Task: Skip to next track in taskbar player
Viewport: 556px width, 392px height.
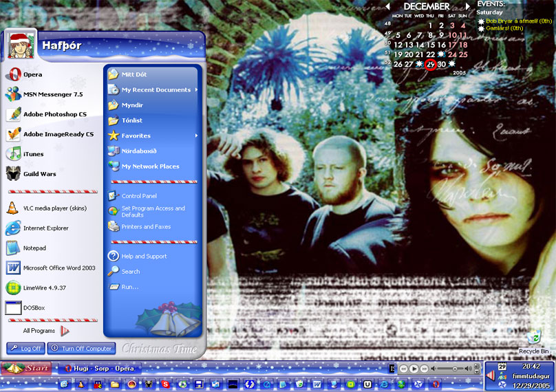Action: point(424,369)
